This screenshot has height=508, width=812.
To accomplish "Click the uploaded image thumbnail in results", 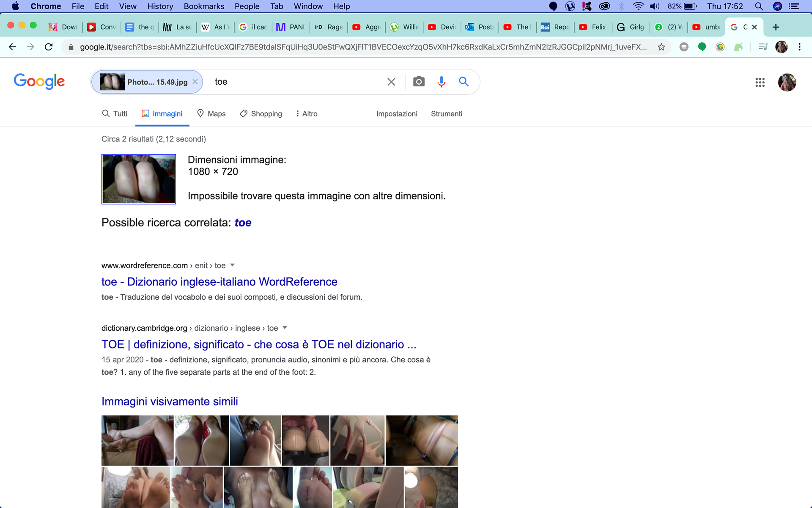I will click(x=139, y=179).
